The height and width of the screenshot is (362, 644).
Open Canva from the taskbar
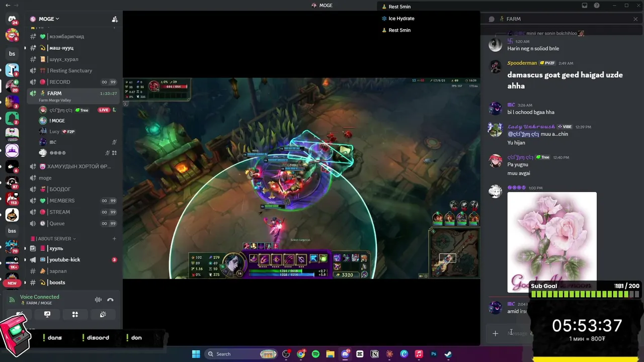[404, 354]
